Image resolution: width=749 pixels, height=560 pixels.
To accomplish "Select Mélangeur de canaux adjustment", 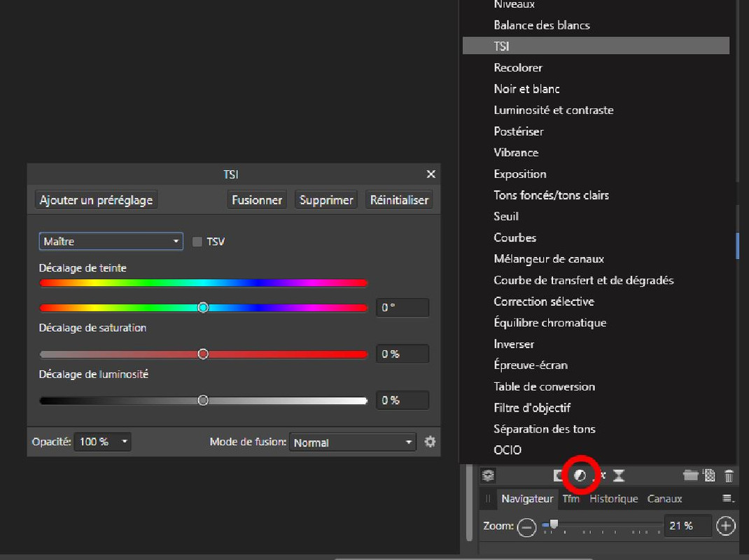I will (x=596, y=258).
